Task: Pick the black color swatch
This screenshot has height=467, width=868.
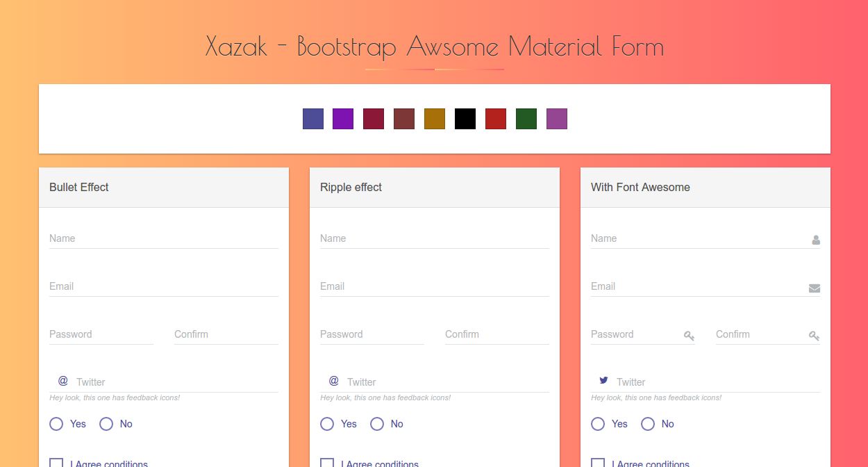Action: [465, 119]
